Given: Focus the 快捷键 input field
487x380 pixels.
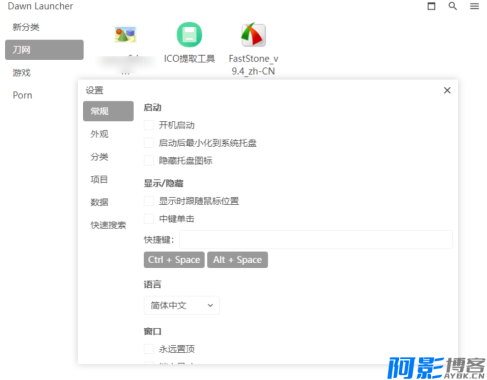Looking at the screenshot, I should tap(316, 239).
